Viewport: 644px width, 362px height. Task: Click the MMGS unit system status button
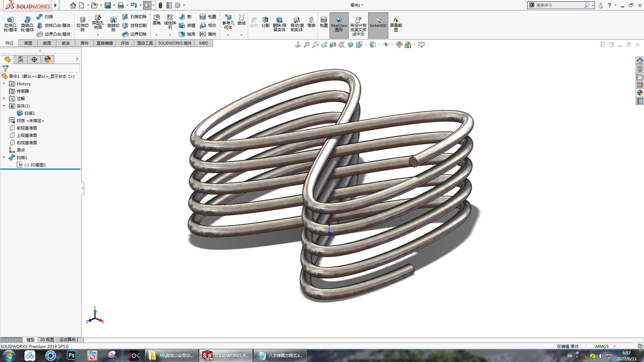point(602,346)
